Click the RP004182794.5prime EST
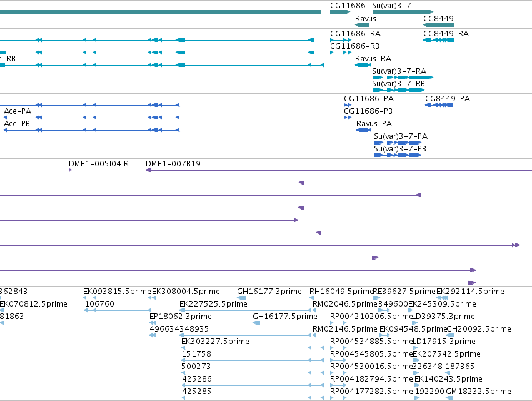The image size is (532, 401). point(338,386)
